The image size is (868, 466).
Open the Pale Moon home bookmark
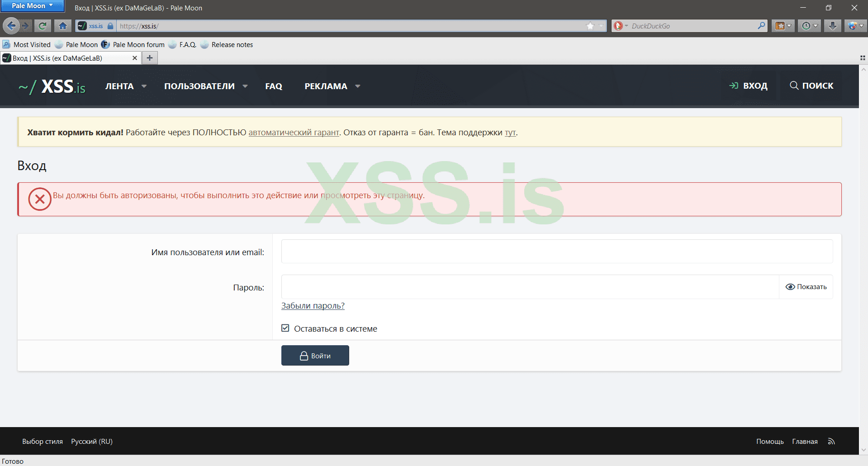click(x=76, y=44)
